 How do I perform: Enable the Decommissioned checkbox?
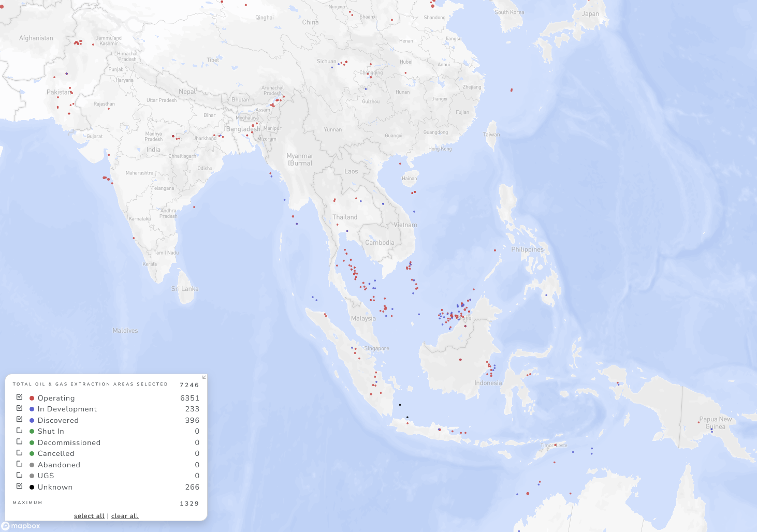pyautogui.click(x=20, y=441)
